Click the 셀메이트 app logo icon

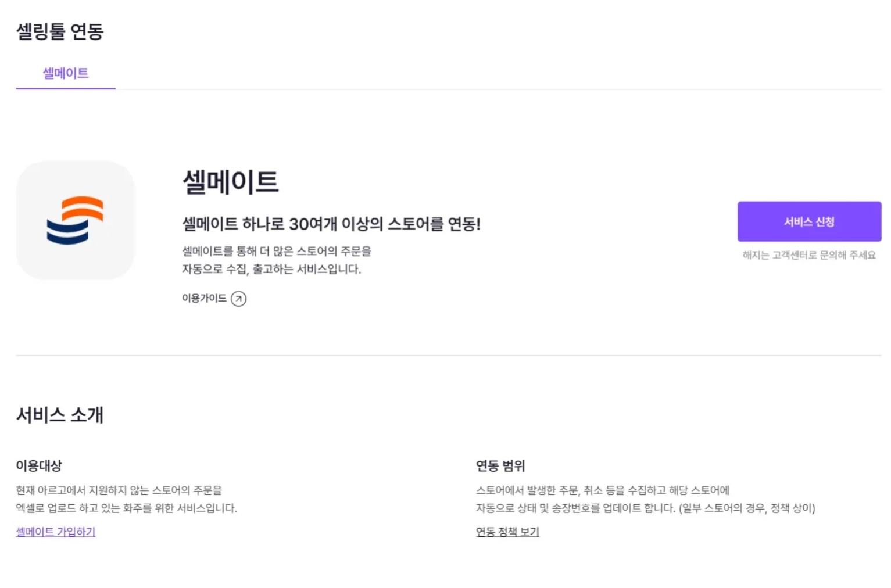coord(76,220)
